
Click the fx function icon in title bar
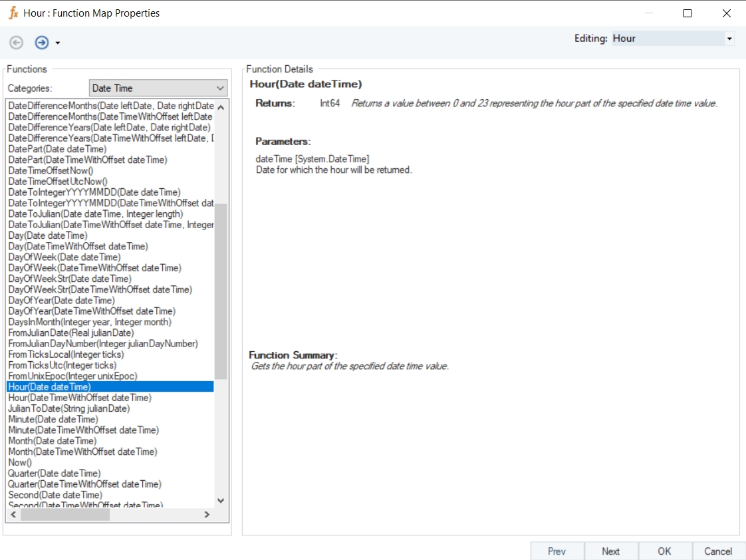13,13
